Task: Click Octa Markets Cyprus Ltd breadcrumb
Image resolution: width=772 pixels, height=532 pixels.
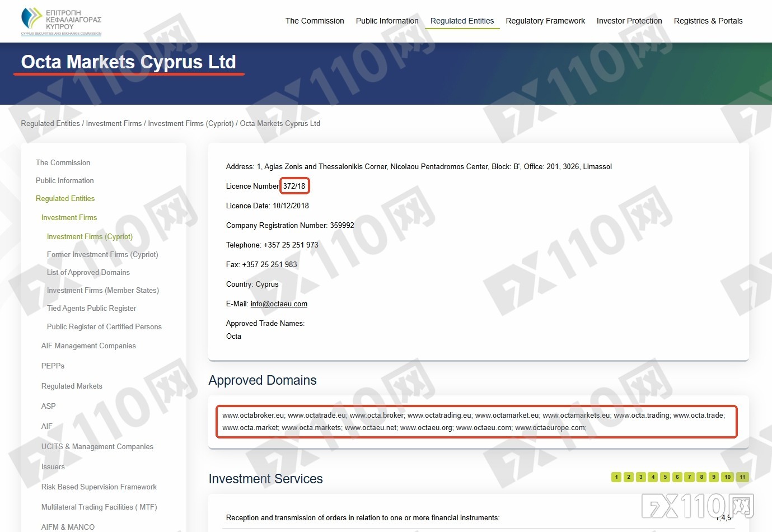Action: [280, 124]
